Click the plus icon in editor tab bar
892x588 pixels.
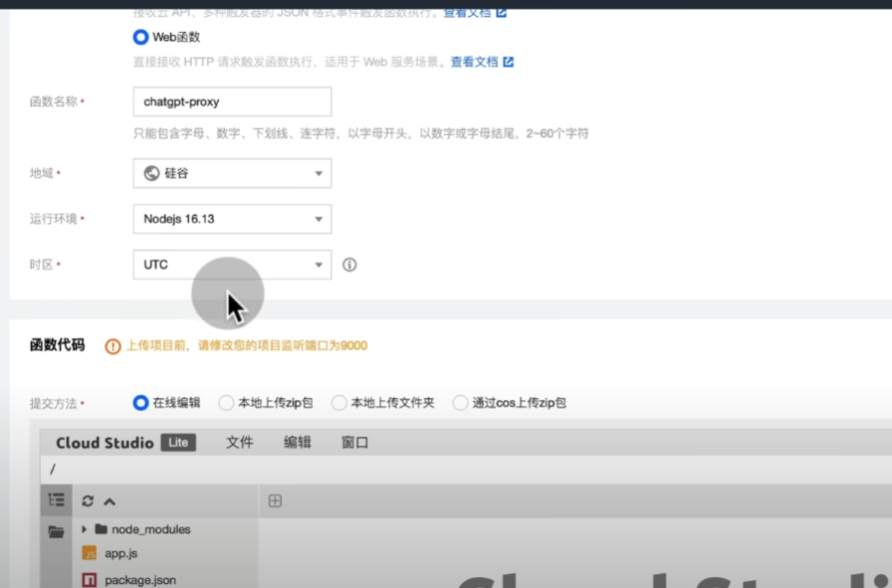click(275, 501)
